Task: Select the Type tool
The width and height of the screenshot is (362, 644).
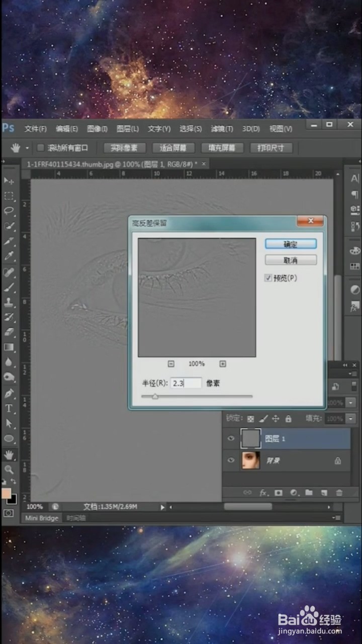Action: [x=9, y=408]
